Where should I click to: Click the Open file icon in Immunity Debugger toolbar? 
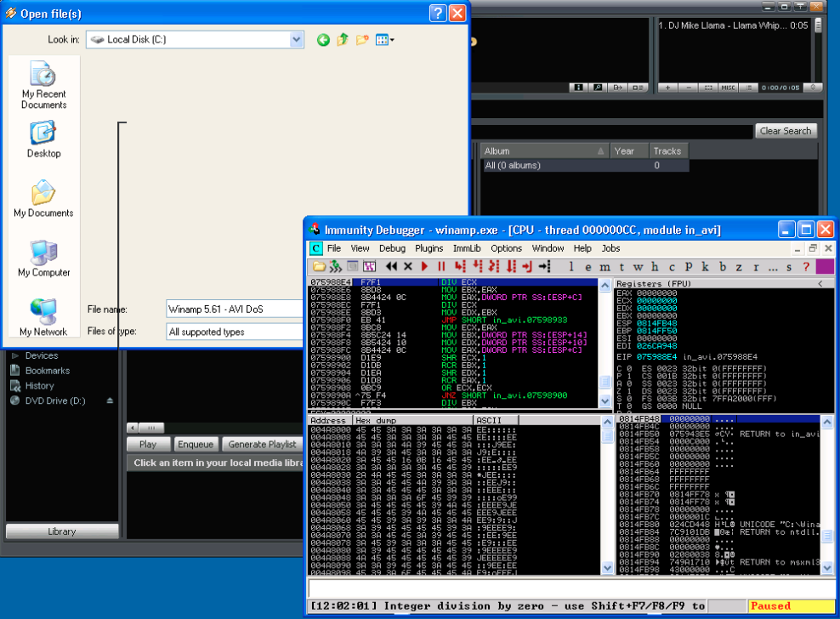pyautogui.click(x=320, y=266)
